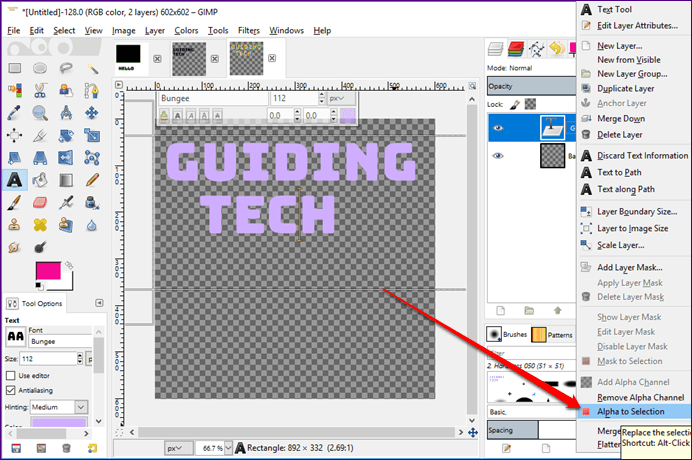The image size is (692, 460).
Task: Hide the Background layer eye icon
Action: click(x=498, y=156)
